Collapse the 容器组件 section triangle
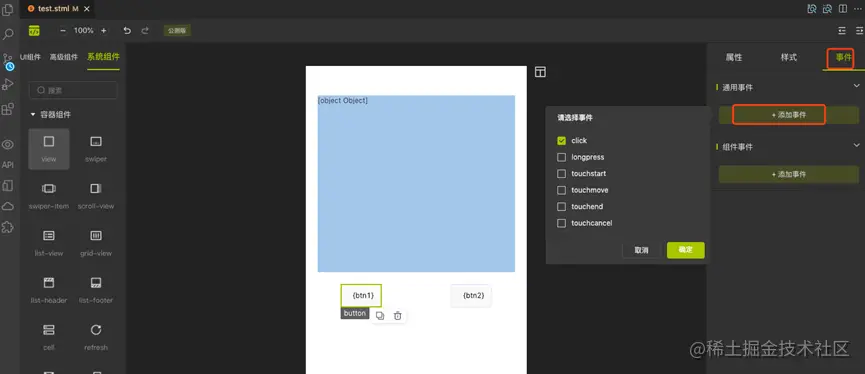Viewport: 865px width, 374px height. click(x=33, y=115)
